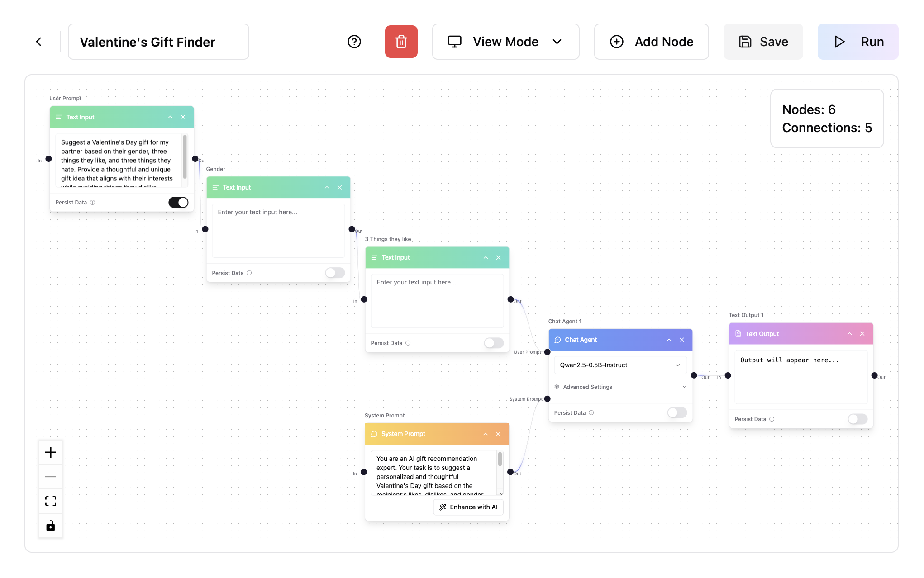Click the Run button to execute workflow
924x578 pixels.
pos(859,41)
